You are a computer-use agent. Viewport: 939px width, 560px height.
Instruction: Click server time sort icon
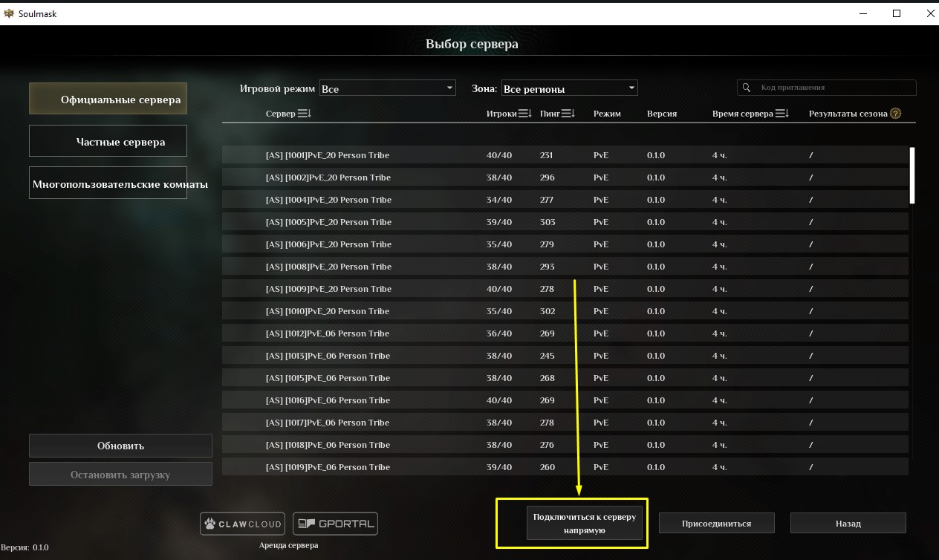coord(782,114)
